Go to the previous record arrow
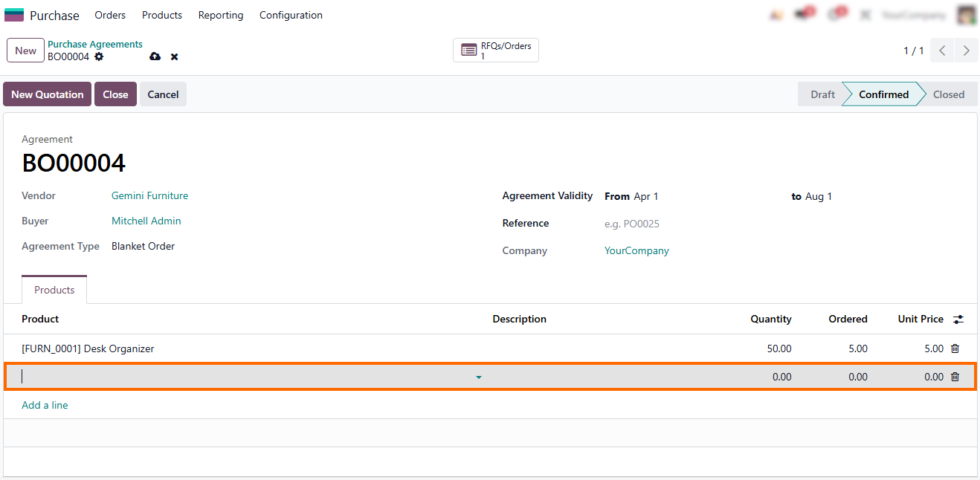This screenshot has height=480, width=980. [x=942, y=51]
